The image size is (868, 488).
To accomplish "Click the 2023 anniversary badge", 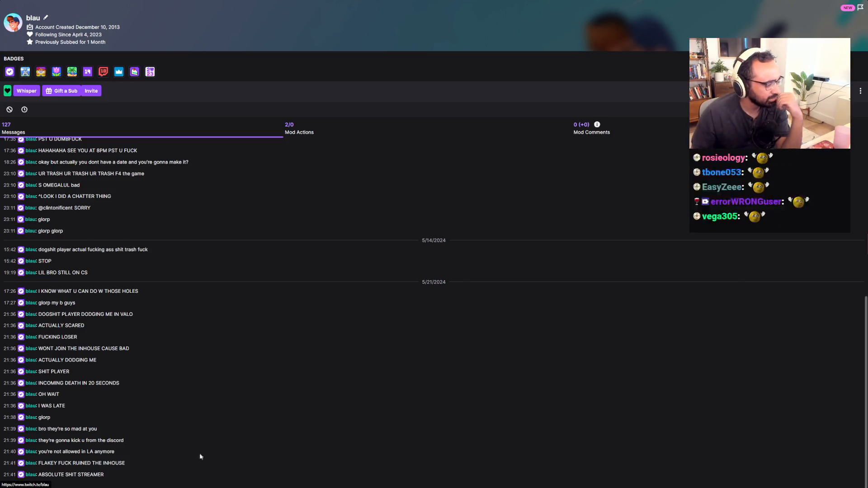I will [x=150, y=71].
